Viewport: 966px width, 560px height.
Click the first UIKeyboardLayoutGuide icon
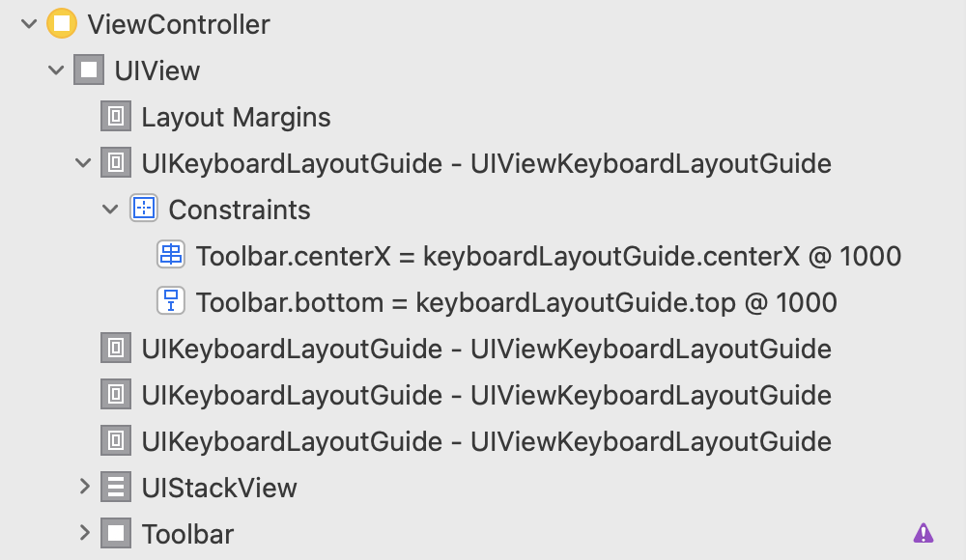click(x=116, y=163)
